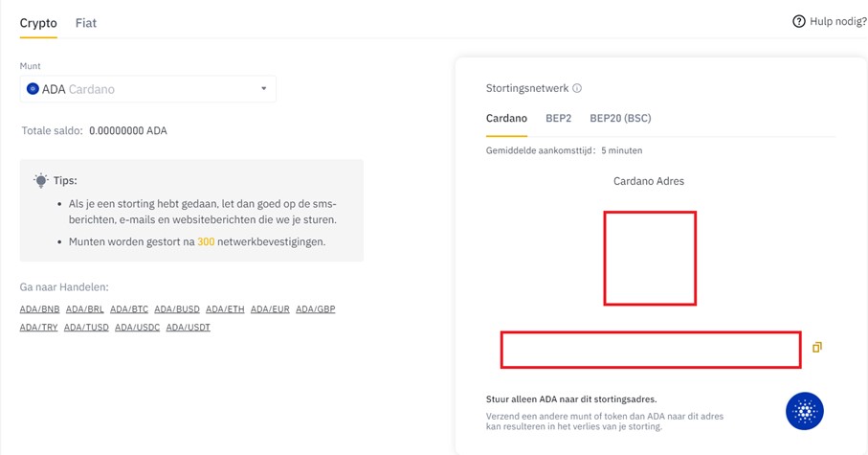Go to ADA/USDT trading pair
The height and width of the screenshot is (455, 868).
[x=188, y=328]
